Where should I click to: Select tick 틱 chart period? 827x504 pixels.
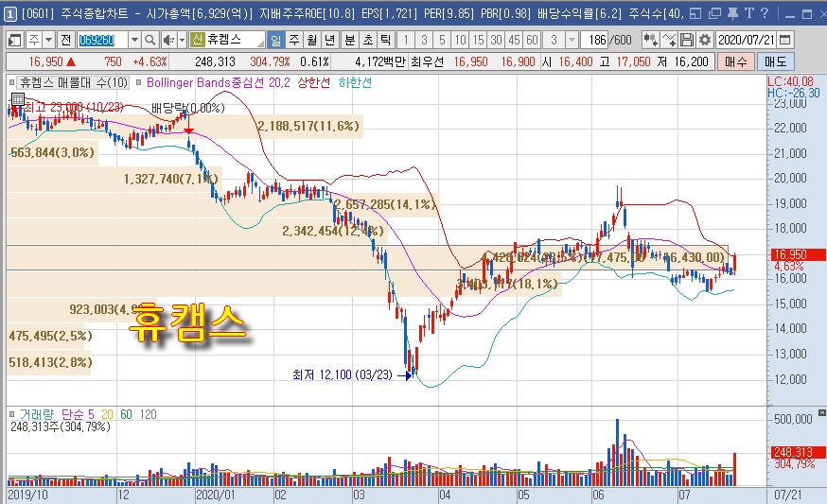click(385, 40)
